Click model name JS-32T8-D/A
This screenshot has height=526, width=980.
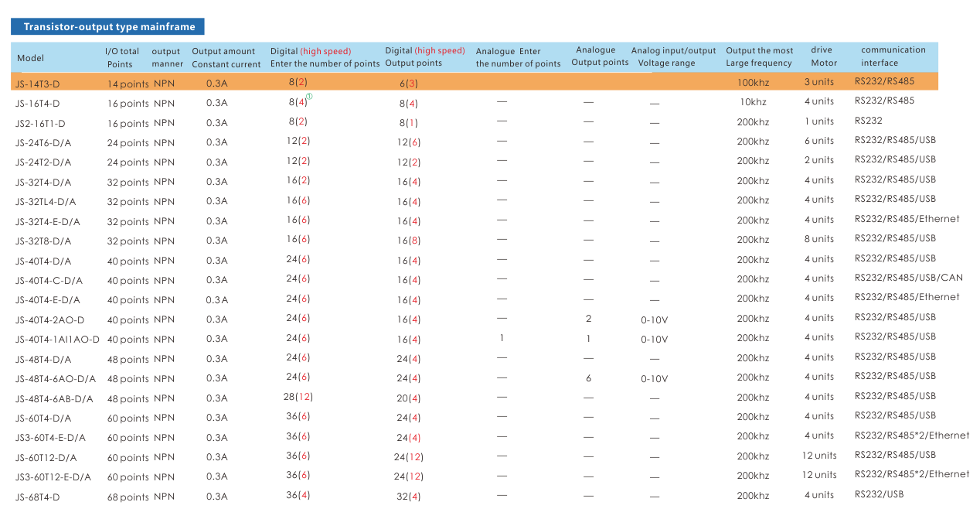pyautogui.click(x=43, y=241)
